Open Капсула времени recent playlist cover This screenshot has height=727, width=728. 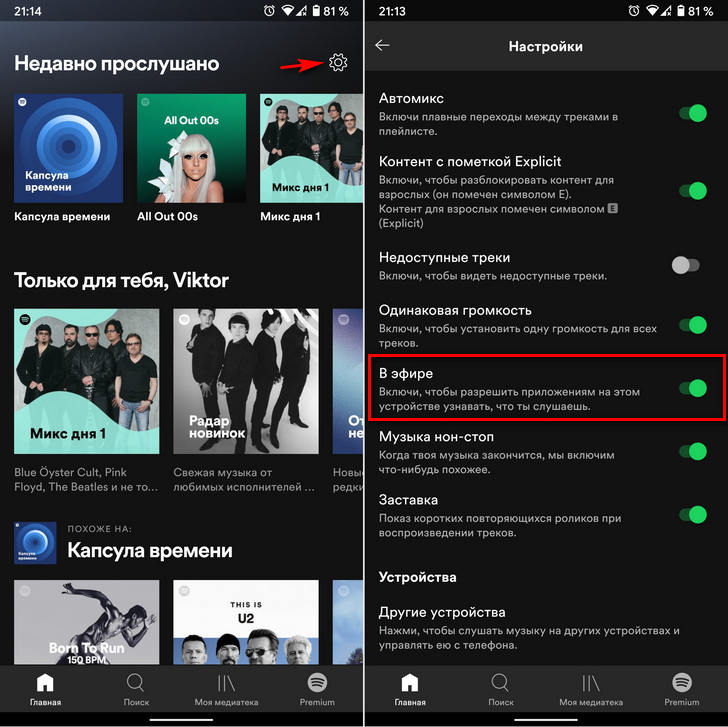click(68, 148)
